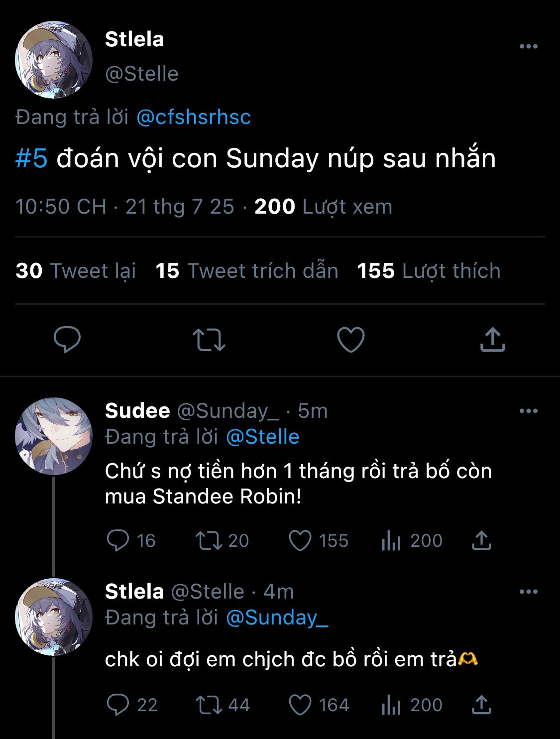
Task: Retweet the main tweet about Sunday
Action: tap(209, 340)
